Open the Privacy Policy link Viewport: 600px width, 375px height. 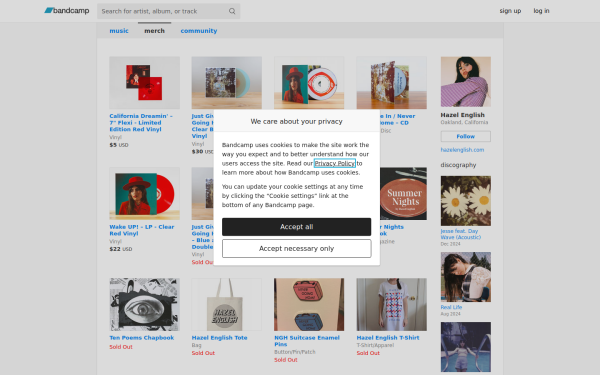click(334, 163)
